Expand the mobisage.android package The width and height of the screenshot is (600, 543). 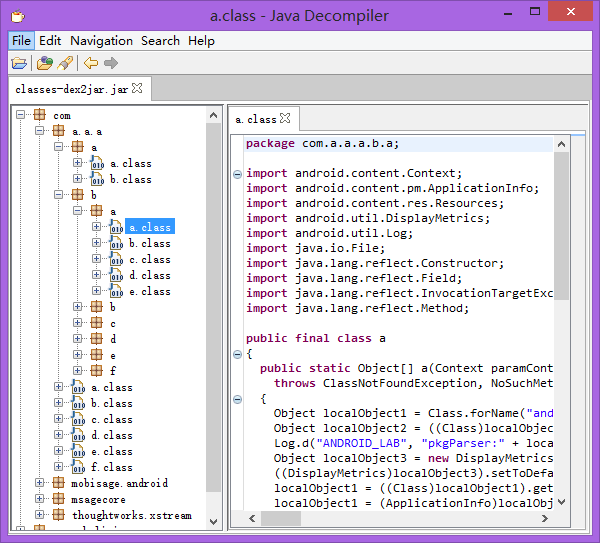[41, 484]
